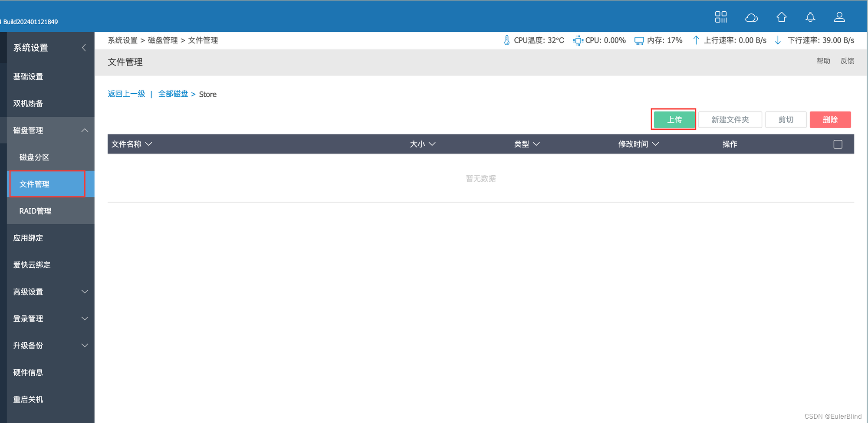Sort by 类型 column arrow
The image size is (868, 423).
coord(536,144)
